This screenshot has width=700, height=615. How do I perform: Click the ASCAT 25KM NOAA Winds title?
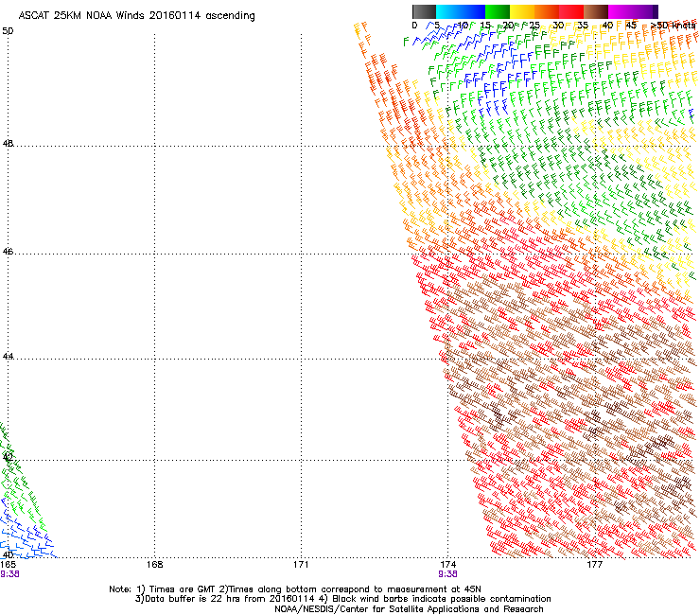[x=136, y=16]
